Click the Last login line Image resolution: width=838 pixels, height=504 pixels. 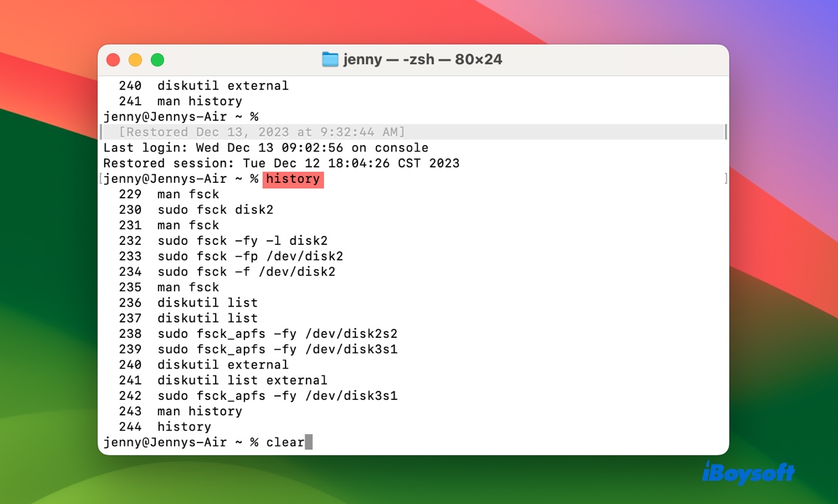(265, 147)
